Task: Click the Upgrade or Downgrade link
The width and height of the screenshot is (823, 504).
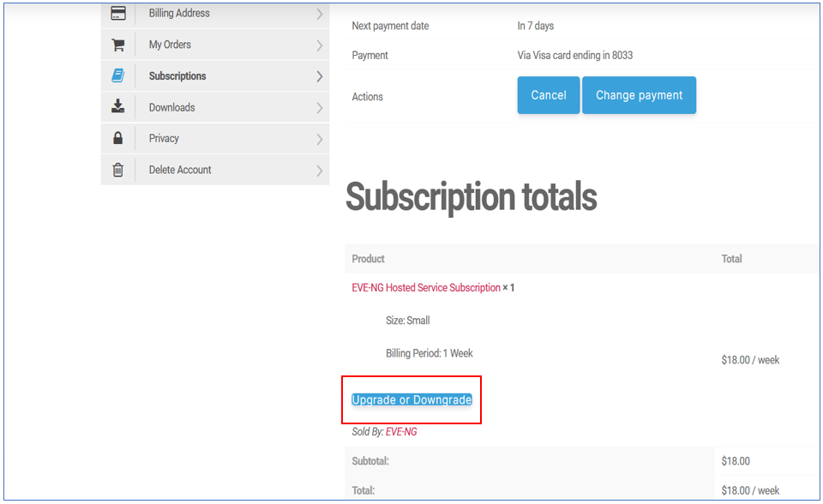Action: (411, 399)
